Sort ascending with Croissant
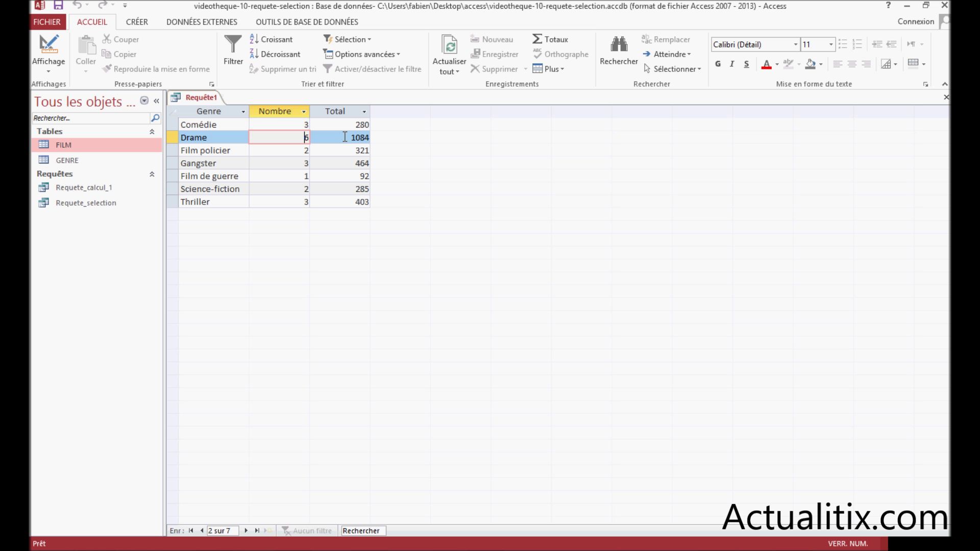The width and height of the screenshot is (980, 551). click(x=271, y=39)
